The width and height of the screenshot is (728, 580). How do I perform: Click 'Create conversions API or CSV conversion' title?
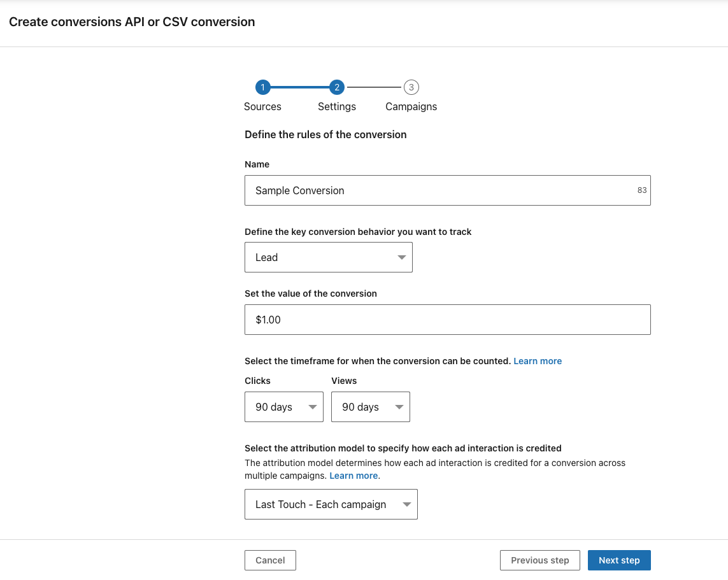tap(132, 22)
